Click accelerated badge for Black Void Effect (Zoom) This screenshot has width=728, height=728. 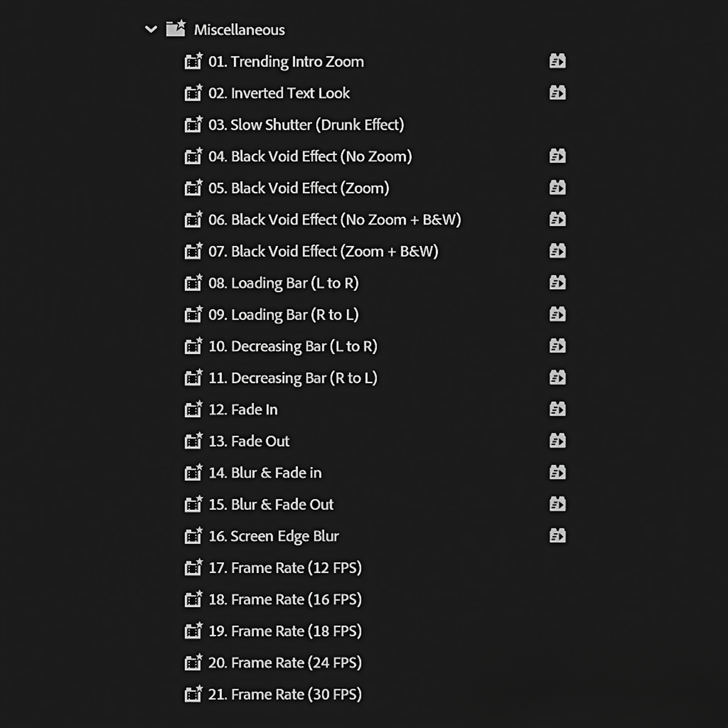click(557, 188)
